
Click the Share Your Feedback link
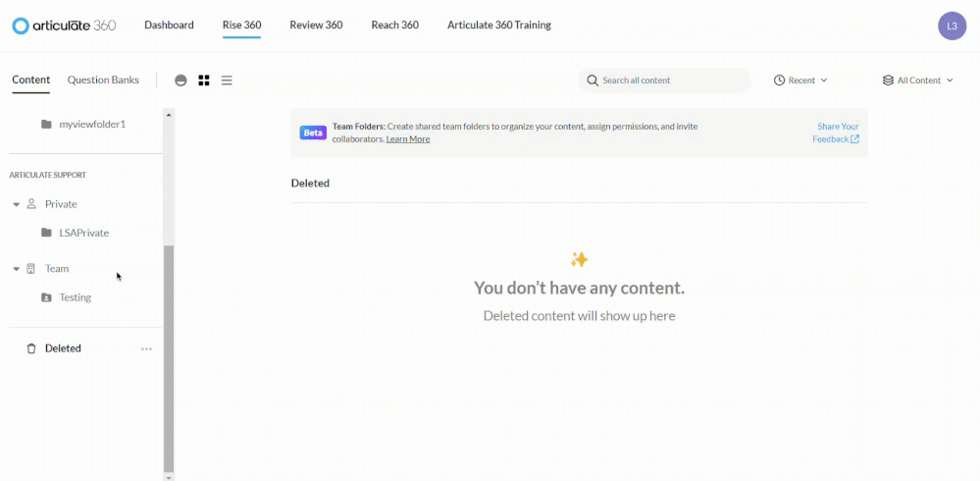coord(836,133)
